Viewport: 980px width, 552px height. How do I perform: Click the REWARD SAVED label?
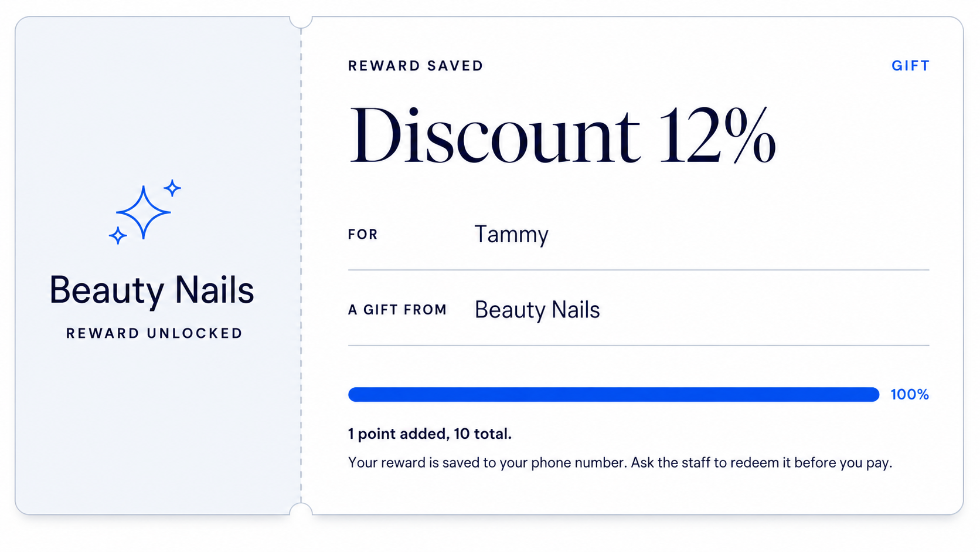tap(416, 66)
